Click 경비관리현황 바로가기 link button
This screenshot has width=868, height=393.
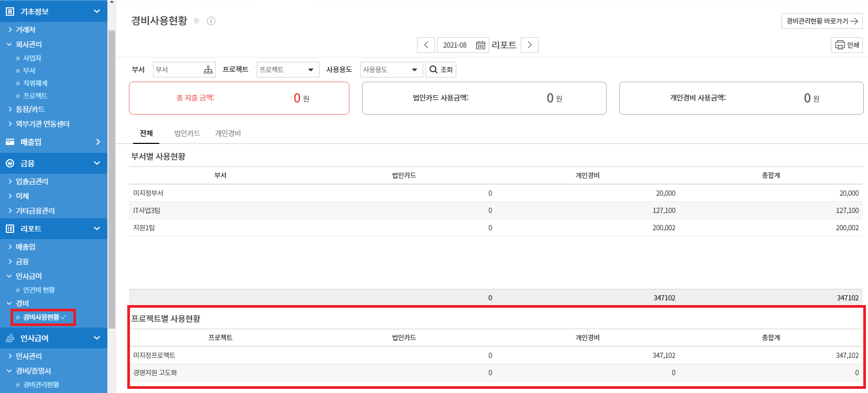click(821, 21)
